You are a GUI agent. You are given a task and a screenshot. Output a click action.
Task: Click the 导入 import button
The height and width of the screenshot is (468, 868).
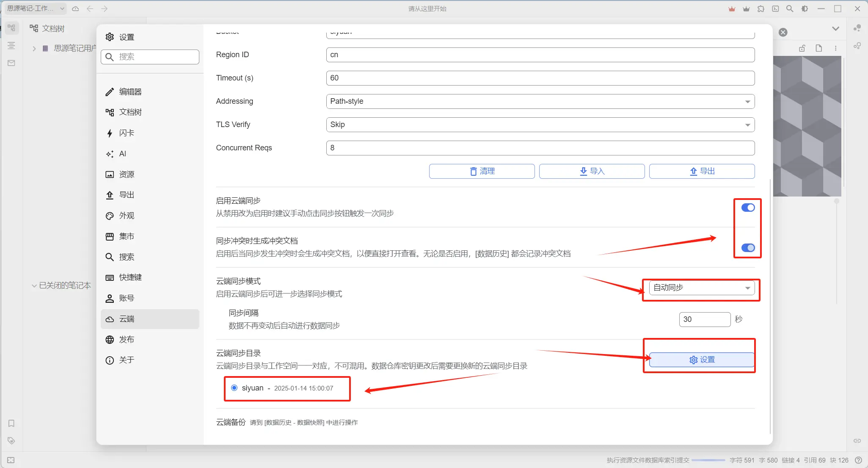point(592,171)
